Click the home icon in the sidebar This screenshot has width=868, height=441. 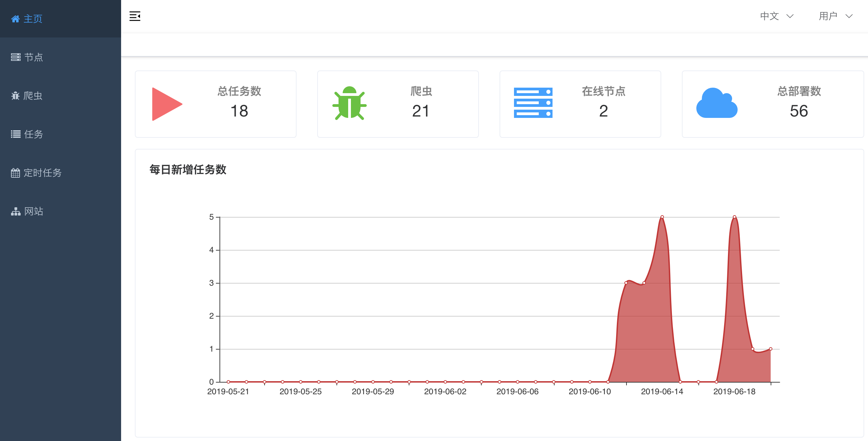click(x=15, y=19)
